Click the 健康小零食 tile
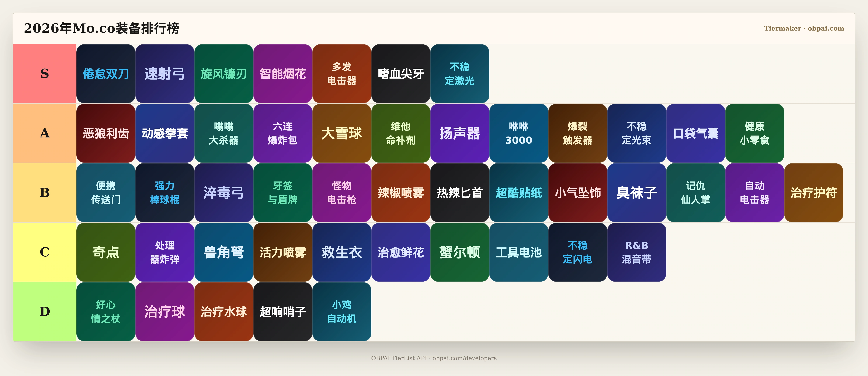Screen dimensions: 868x376 754,133
